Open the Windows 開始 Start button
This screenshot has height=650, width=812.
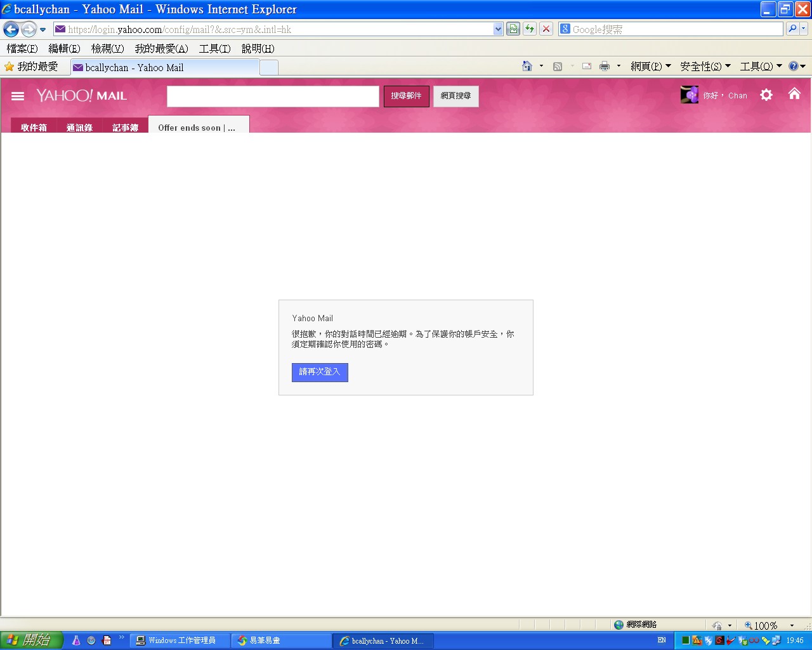tap(31, 640)
